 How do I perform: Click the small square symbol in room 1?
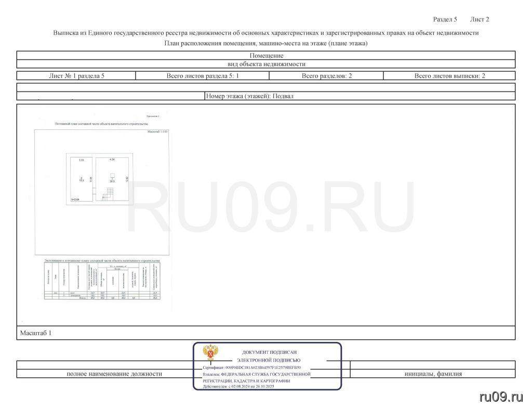pos(112,176)
